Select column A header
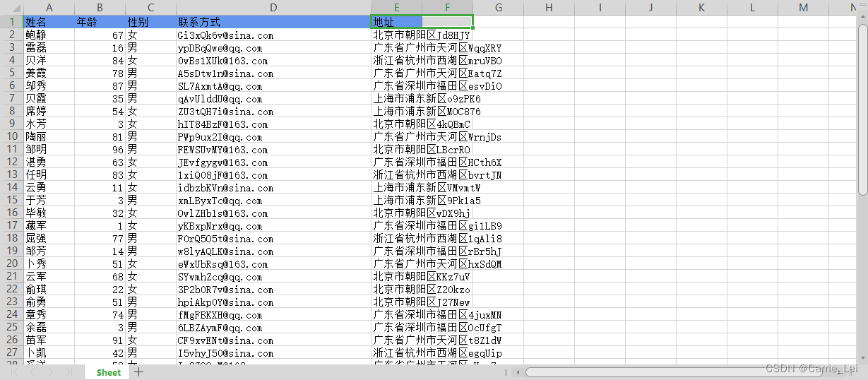The height and width of the screenshot is (380, 868). coord(49,7)
